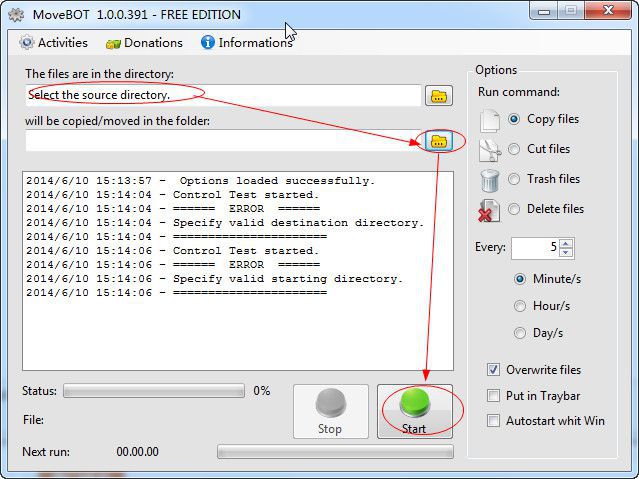Uncheck the Overwrite files checkbox
The height and width of the screenshot is (479, 639).
click(493, 370)
